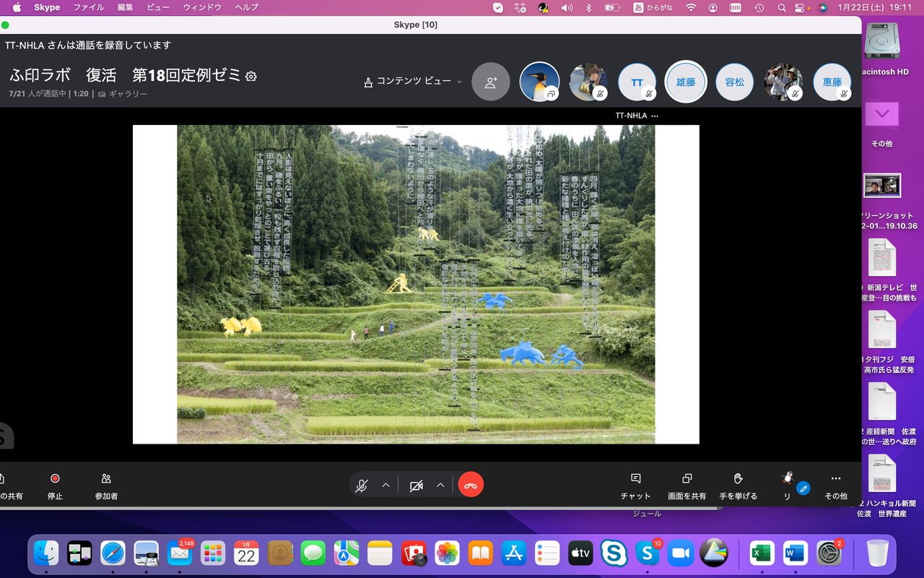Open Zoom from the Dock
This screenshot has height=578, width=924.
[x=681, y=553]
